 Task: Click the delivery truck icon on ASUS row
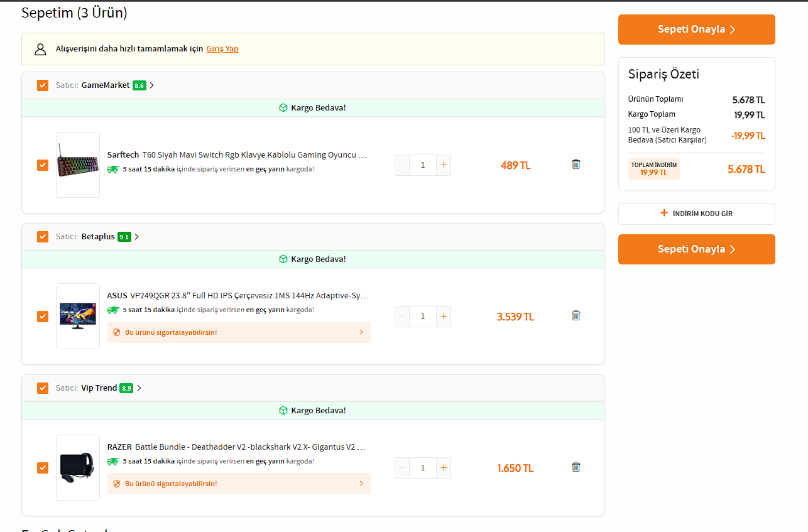click(x=113, y=310)
